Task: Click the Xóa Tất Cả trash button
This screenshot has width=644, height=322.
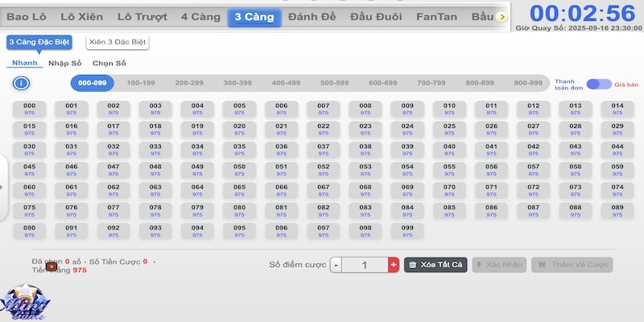Action: click(436, 265)
